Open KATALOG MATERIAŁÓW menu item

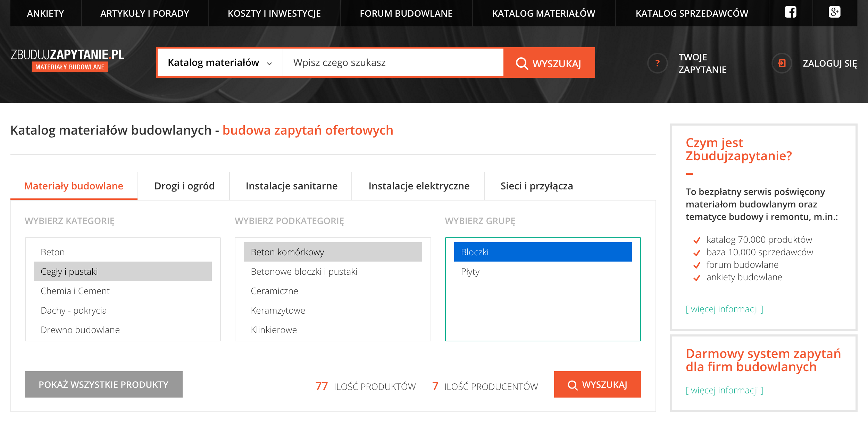coord(544,13)
